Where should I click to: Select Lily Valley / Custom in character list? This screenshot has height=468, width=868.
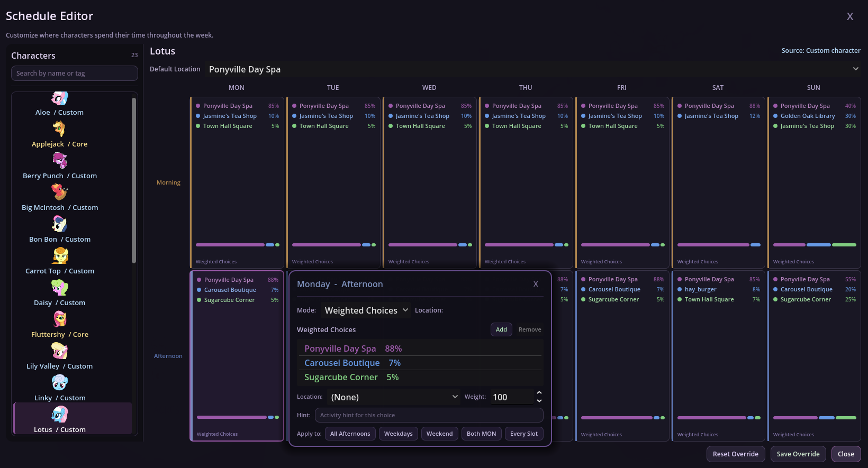(60, 366)
